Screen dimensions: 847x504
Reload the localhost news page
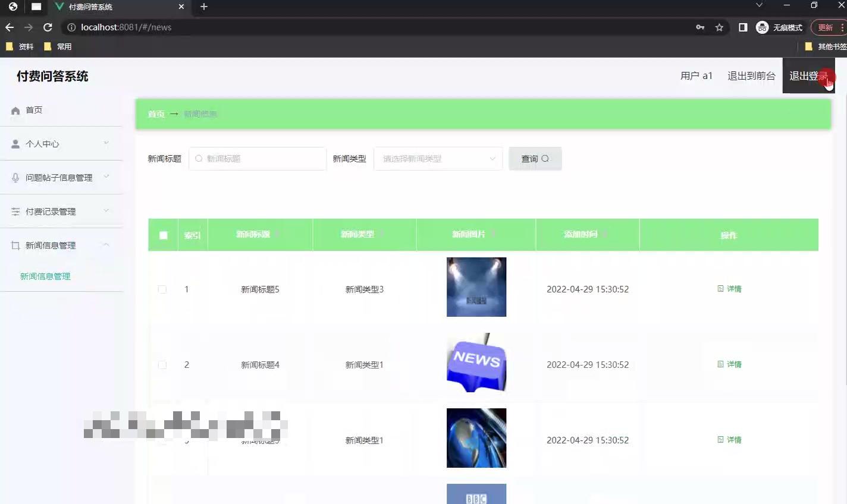[48, 27]
